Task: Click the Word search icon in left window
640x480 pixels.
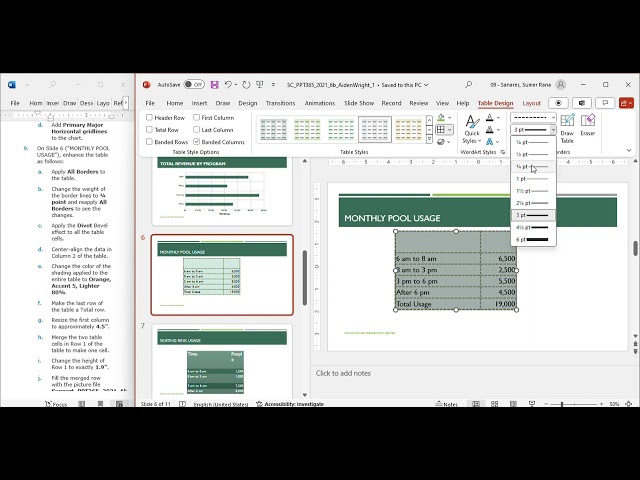Action: tap(52, 84)
